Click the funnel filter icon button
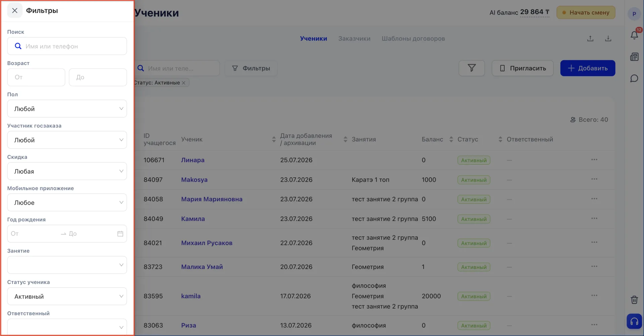 [472, 68]
